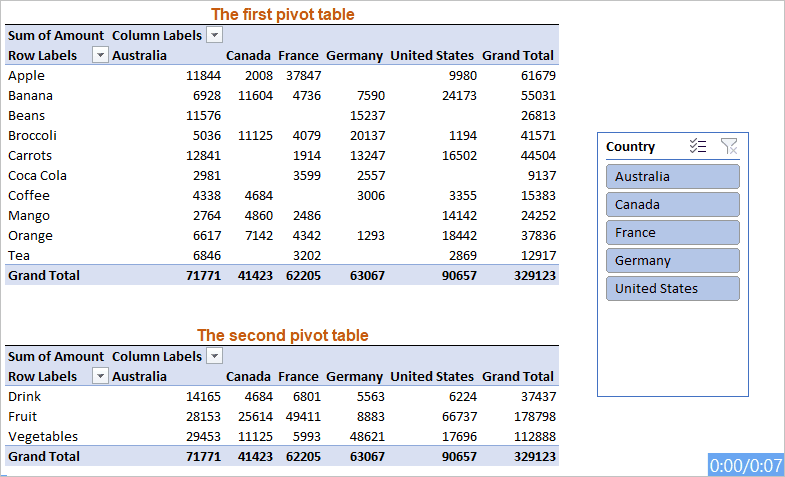Select Apple France cell value 37847
The image size is (785, 477).
pos(303,76)
